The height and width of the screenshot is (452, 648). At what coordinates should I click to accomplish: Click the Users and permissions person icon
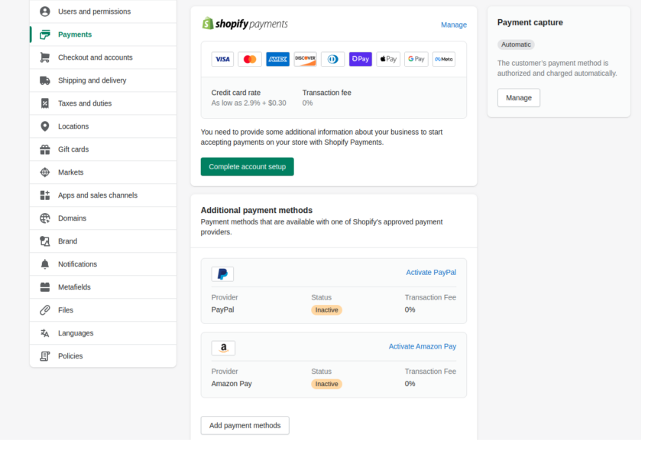click(x=45, y=12)
